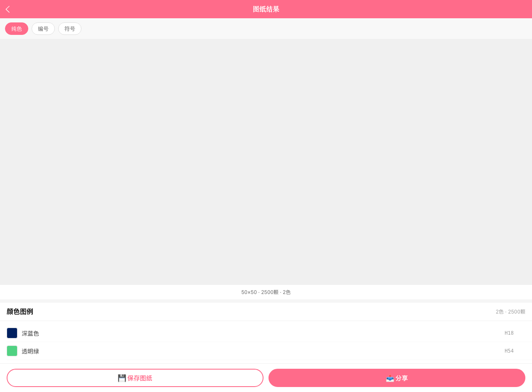Click the 50×50 pattern size info text

click(266, 292)
